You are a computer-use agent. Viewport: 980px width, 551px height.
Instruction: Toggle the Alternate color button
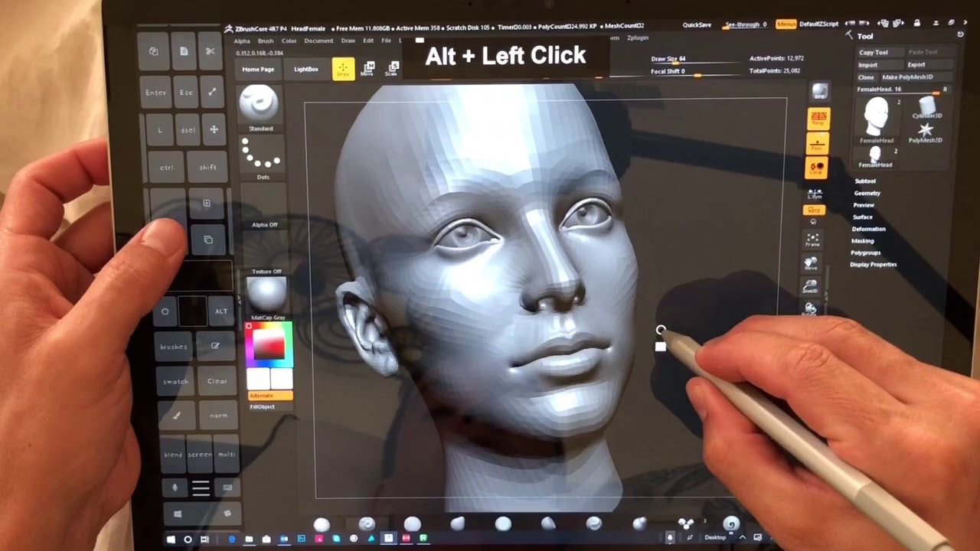tap(270, 396)
